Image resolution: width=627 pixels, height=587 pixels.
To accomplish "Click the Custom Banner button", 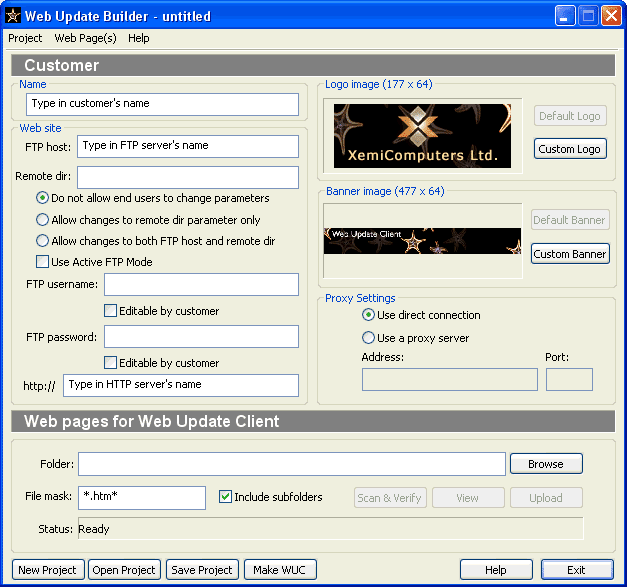I will [570, 254].
